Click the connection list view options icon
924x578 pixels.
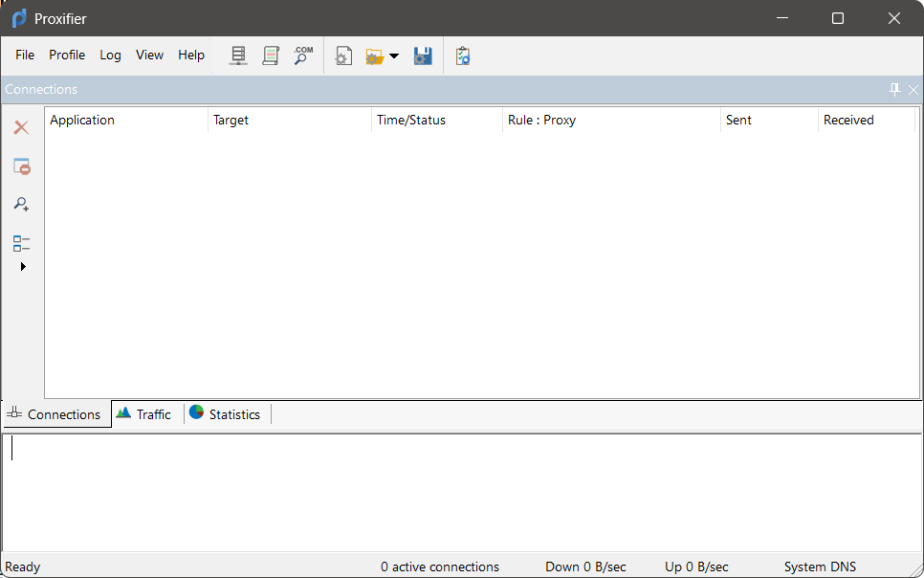[x=22, y=243]
